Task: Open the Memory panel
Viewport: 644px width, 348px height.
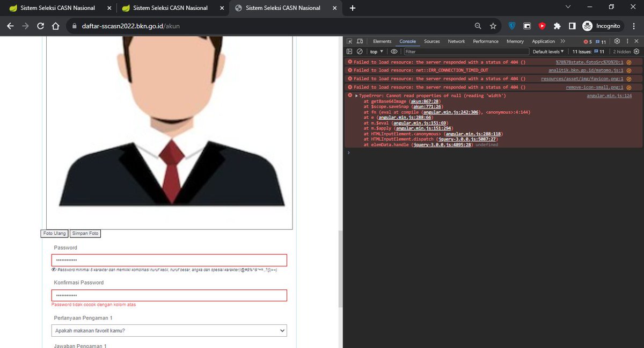Action: [x=515, y=41]
